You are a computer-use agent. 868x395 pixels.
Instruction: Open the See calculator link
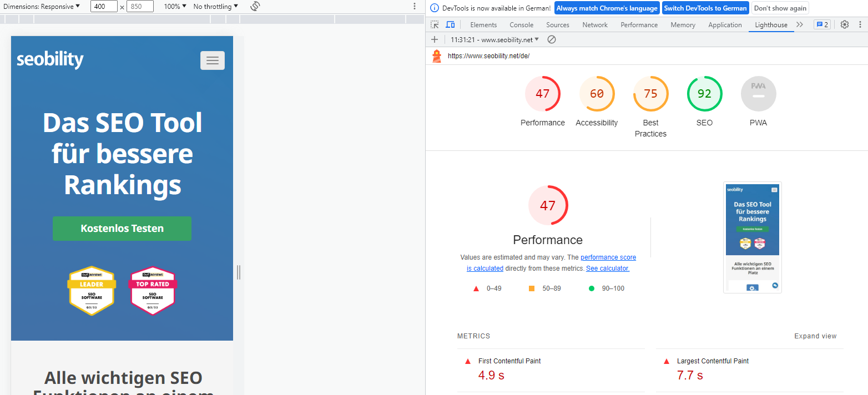click(608, 269)
